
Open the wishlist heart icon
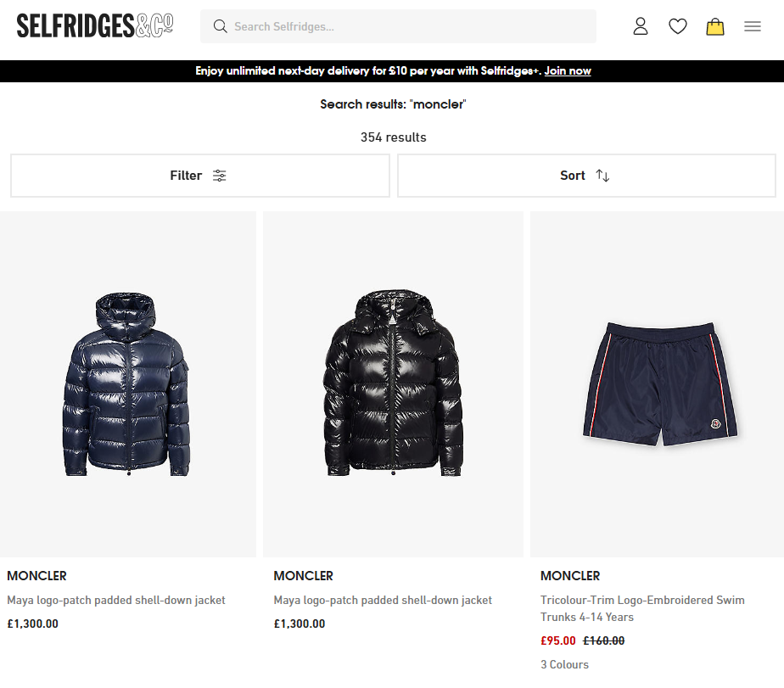(677, 26)
